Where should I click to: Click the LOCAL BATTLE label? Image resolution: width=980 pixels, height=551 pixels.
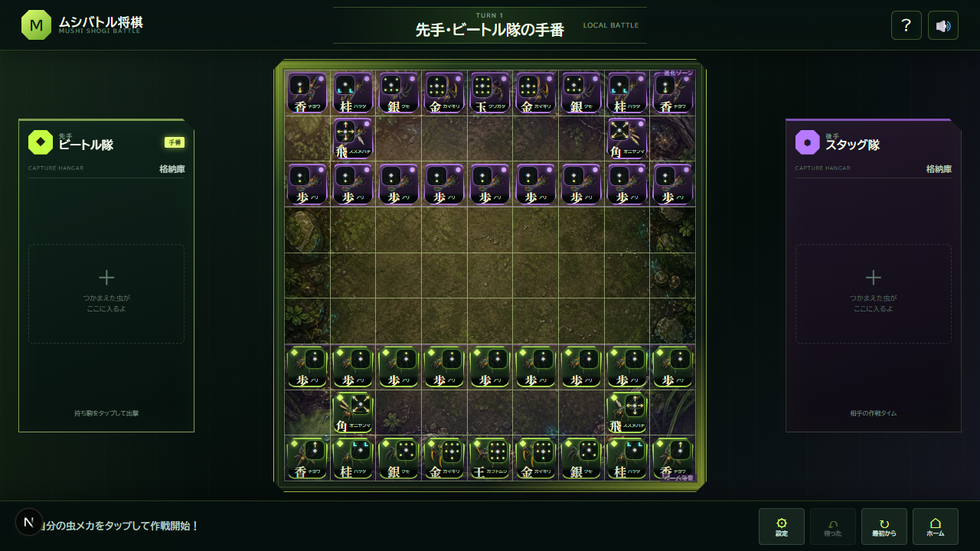611,25
